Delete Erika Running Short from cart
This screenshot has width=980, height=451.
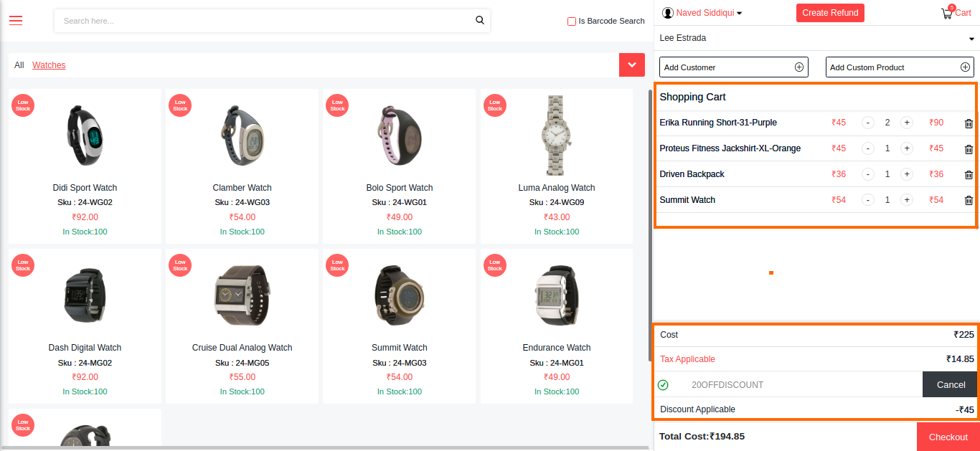tap(969, 123)
